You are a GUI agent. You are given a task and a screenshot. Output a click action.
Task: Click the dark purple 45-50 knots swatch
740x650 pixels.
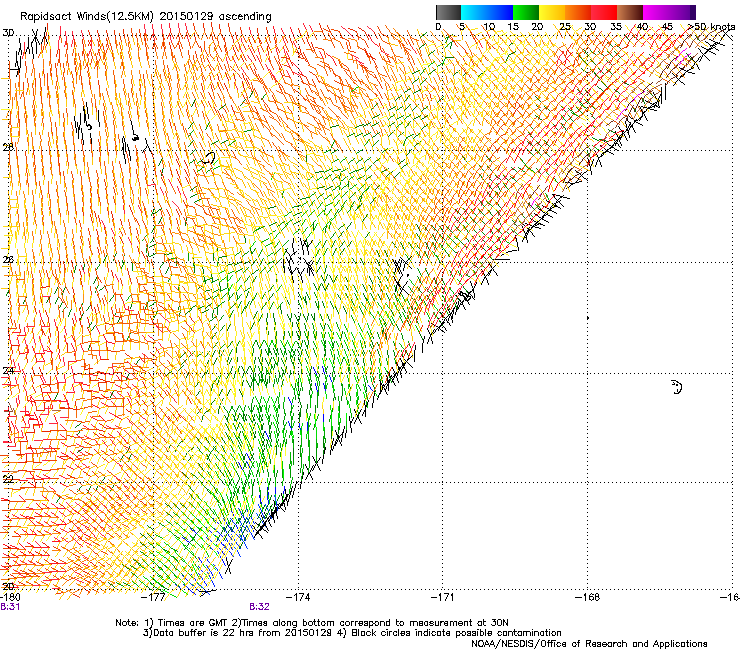coord(682,12)
